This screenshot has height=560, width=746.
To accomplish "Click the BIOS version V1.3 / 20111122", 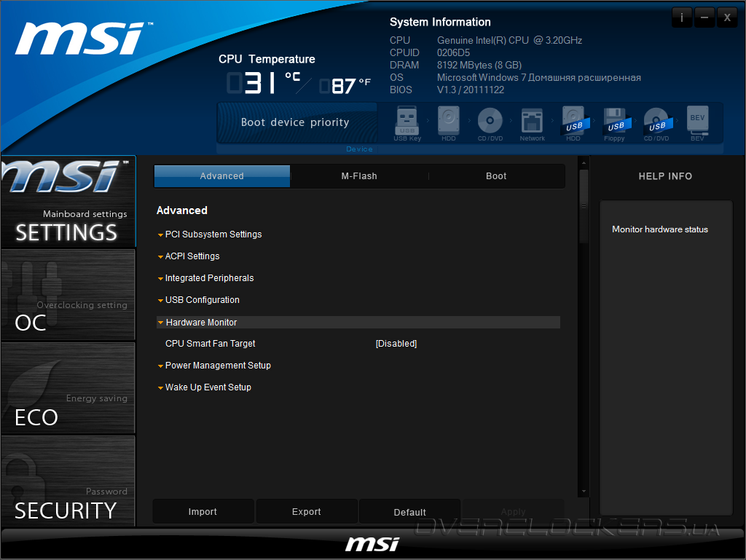I will 471,90.
